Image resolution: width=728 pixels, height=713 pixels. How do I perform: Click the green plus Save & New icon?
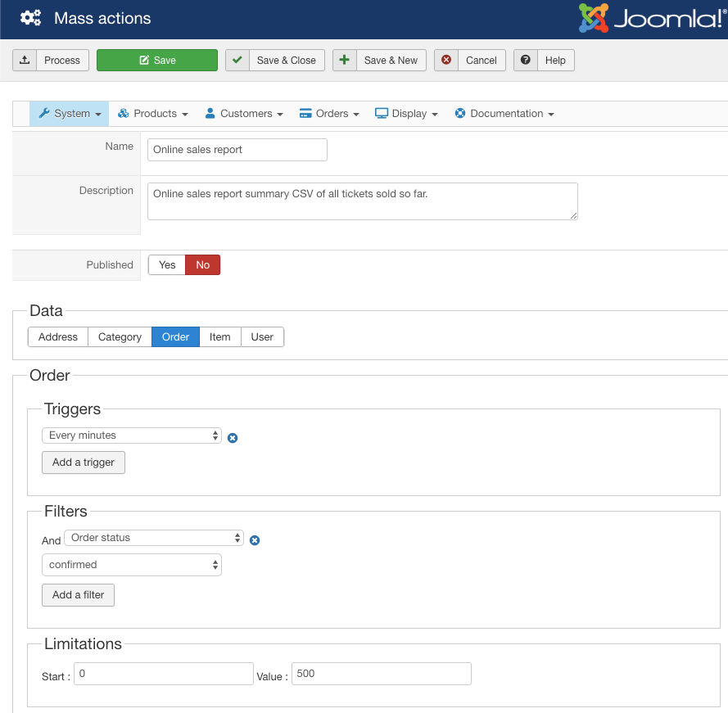click(345, 60)
